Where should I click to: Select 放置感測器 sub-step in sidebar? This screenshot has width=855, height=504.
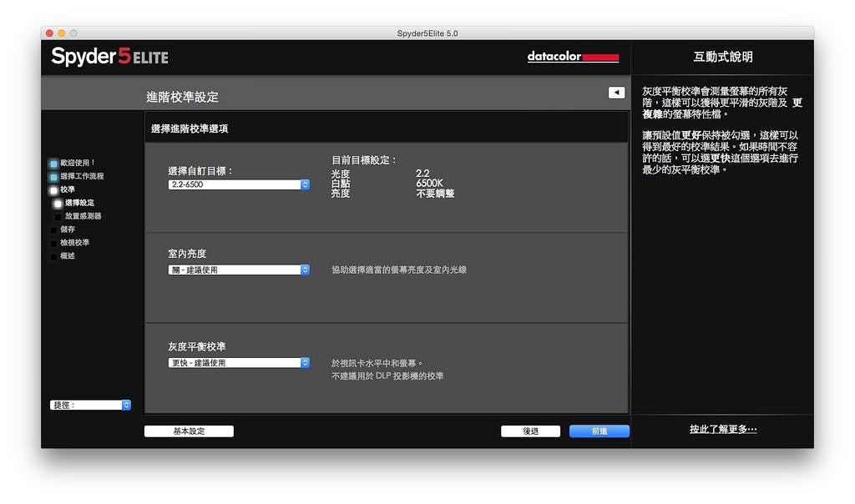(x=83, y=216)
